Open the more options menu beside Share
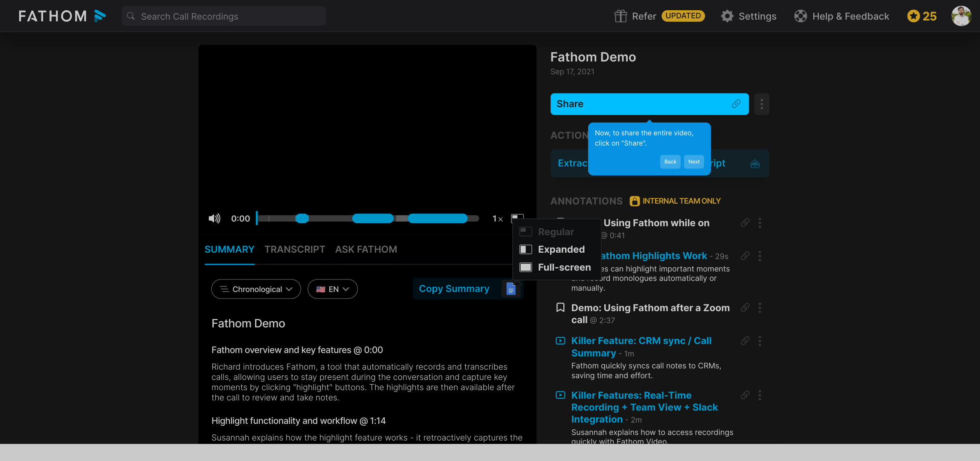 click(x=762, y=104)
